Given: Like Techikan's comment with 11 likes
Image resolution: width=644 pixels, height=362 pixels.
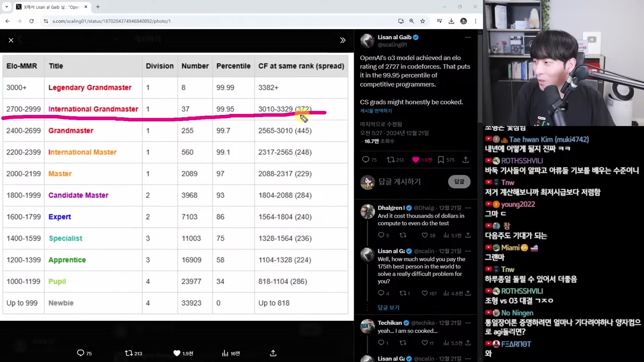Looking at the screenshot, I should pyautogui.click(x=427, y=343).
